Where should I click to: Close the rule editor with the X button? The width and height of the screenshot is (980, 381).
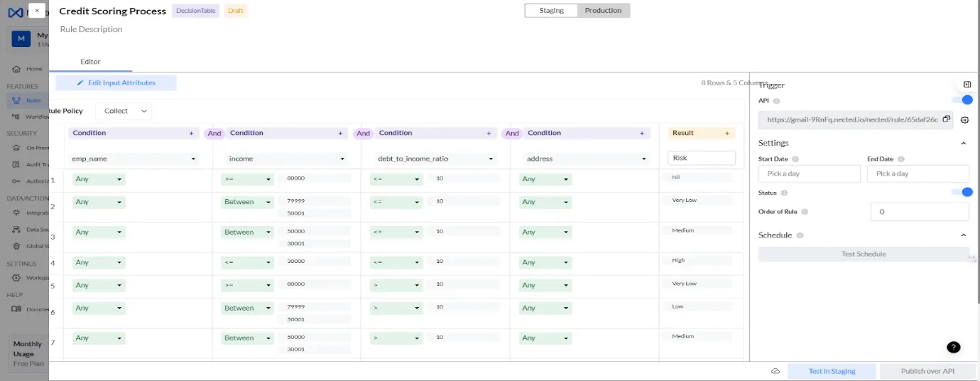coord(37,11)
